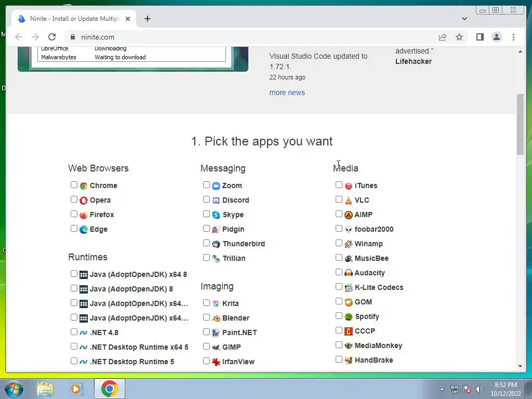Viewport: 532px width, 399px height.
Task: Click the Thunderbird app icon
Action: pyautogui.click(x=216, y=244)
